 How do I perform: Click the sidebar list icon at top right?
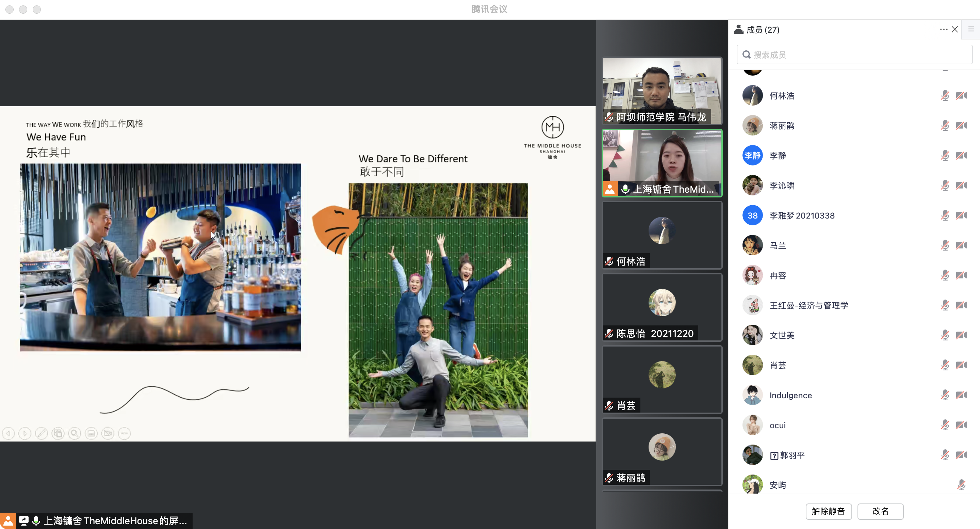(x=971, y=29)
